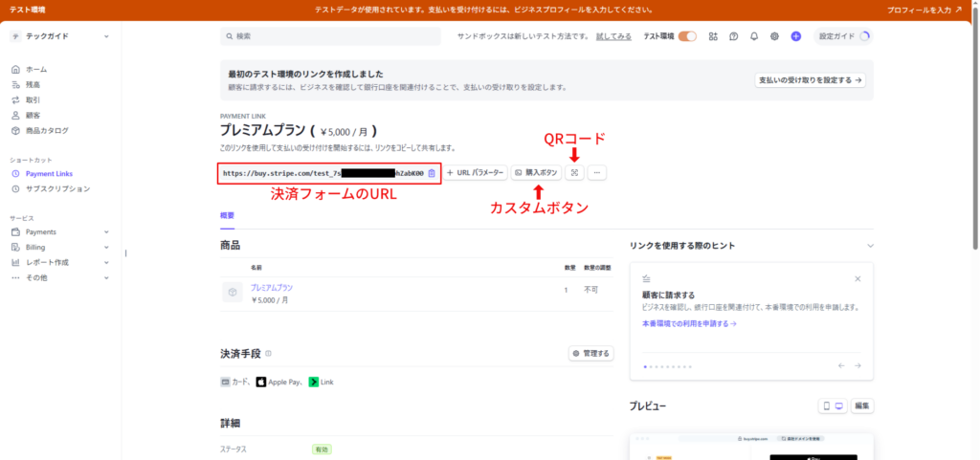Toggle the テスト環境 switch
980x460 pixels.
coord(687,36)
